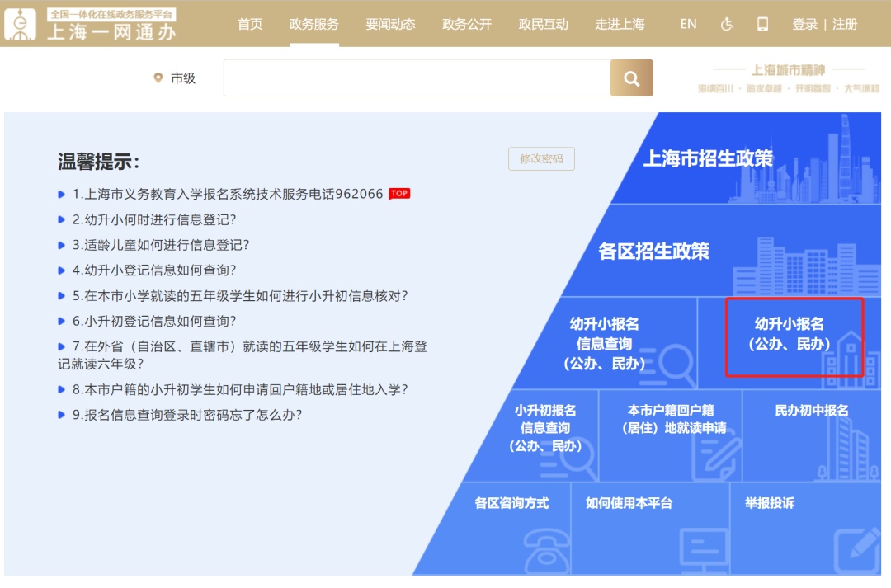Click the red TOP badge
The image size is (891, 588).
(x=399, y=194)
